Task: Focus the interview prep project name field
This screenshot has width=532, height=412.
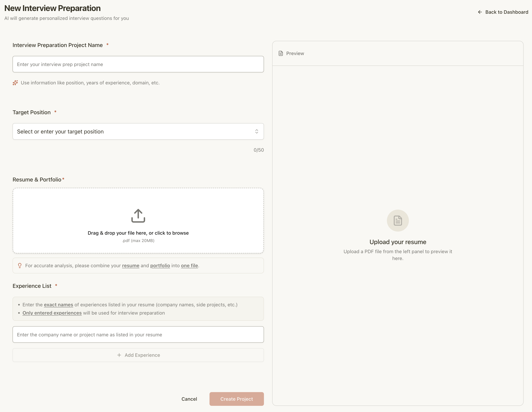Action: pyautogui.click(x=138, y=64)
